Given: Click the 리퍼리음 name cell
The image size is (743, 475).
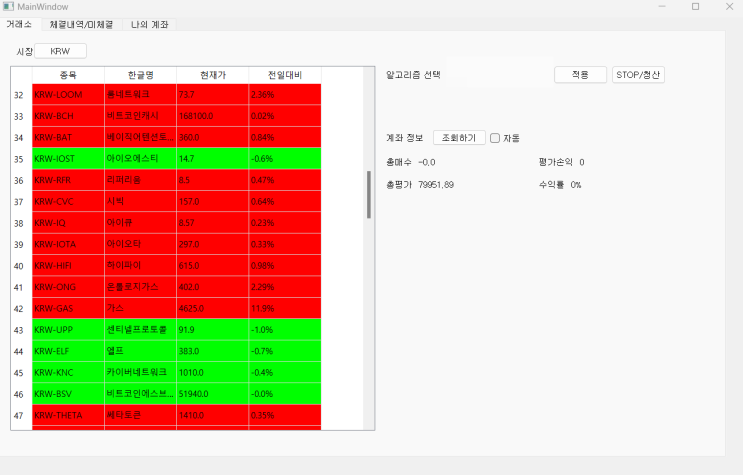Looking at the screenshot, I should coord(140,180).
